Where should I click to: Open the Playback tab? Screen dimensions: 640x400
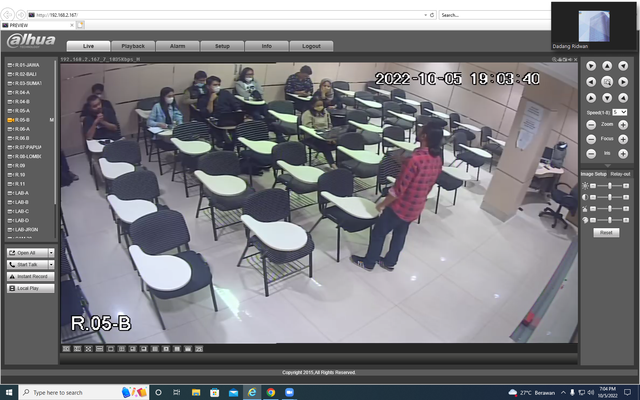tap(133, 46)
